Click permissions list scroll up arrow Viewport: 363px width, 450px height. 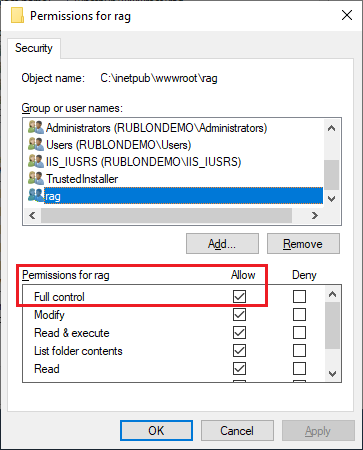pyautogui.click(x=332, y=294)
